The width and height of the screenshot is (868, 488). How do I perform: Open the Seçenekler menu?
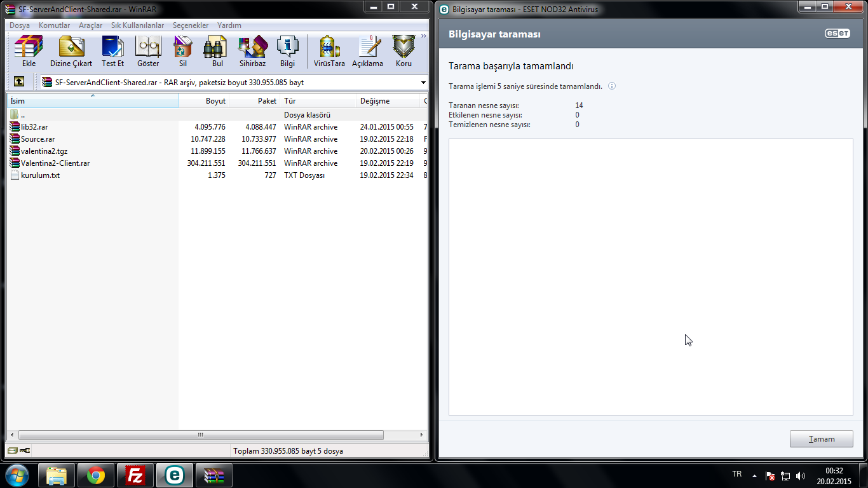[x=191, y=25]
